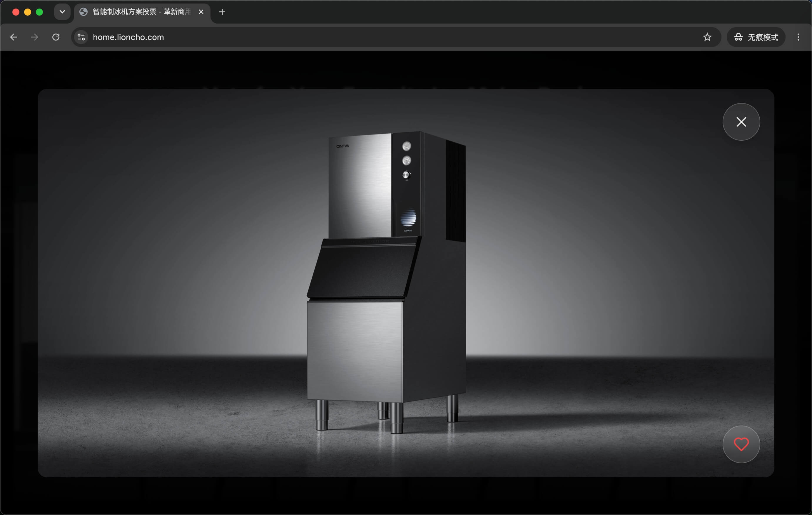Click the CINTVA logo on the machine
The width and height of the screenshot is (812, 515).
click(342, 146)
